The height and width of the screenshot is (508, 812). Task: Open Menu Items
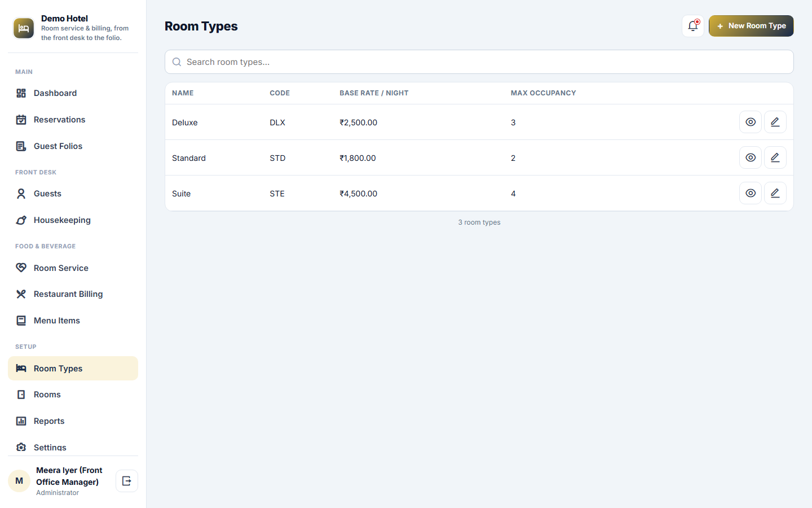point(73,321)
